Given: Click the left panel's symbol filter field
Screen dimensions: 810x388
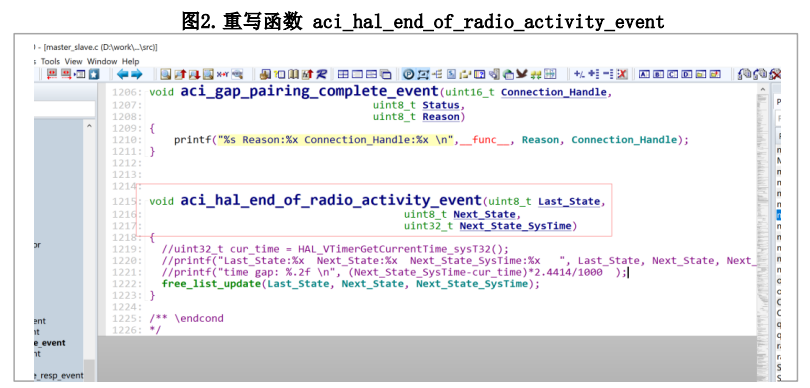Looking at the screenshot, I should pyautogui.click(x=65, y=108).
